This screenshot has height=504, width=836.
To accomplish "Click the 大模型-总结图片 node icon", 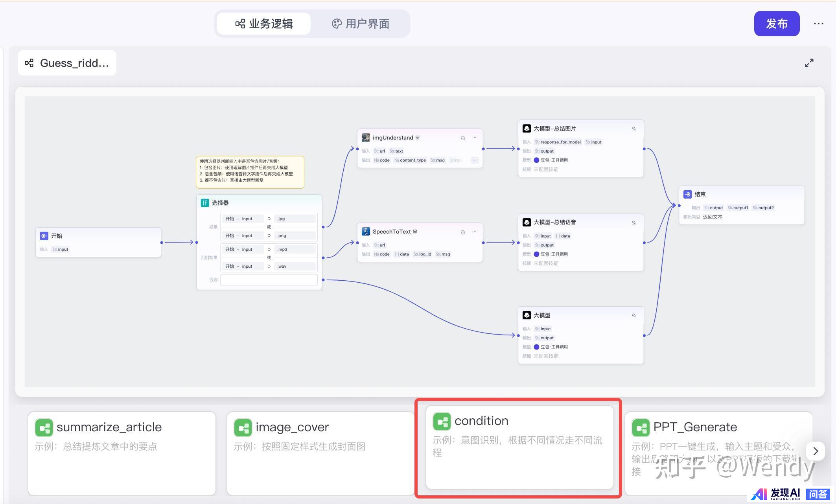I will click(527, 129).
